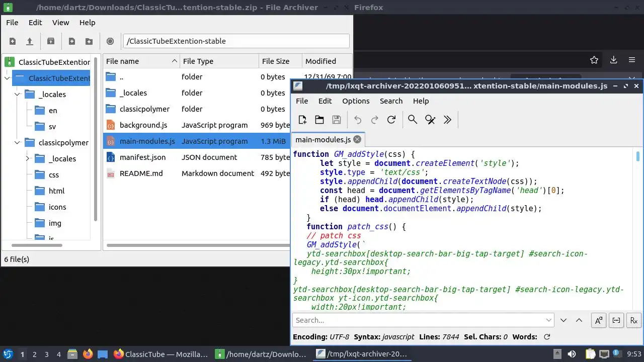Click the undo arrow in text editor toolbar
The width and height of the screenshot is (644, 362).
click(358, 120)
